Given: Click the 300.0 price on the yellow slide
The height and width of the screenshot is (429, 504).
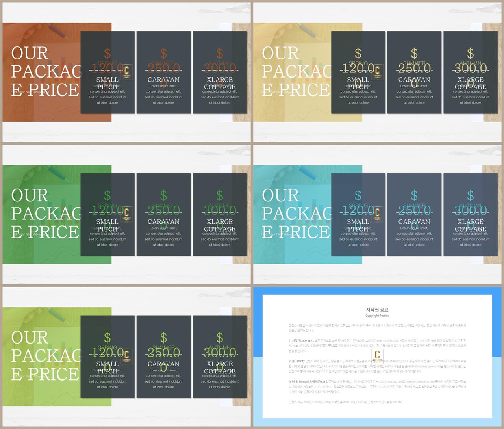Looking at the screenshot, I should 471,69.
